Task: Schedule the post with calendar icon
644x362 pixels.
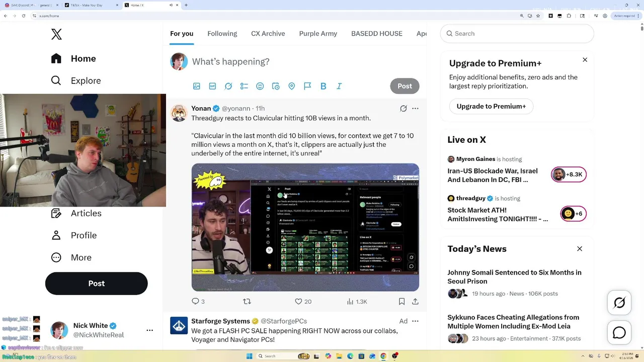Action: tap(276, 86)
